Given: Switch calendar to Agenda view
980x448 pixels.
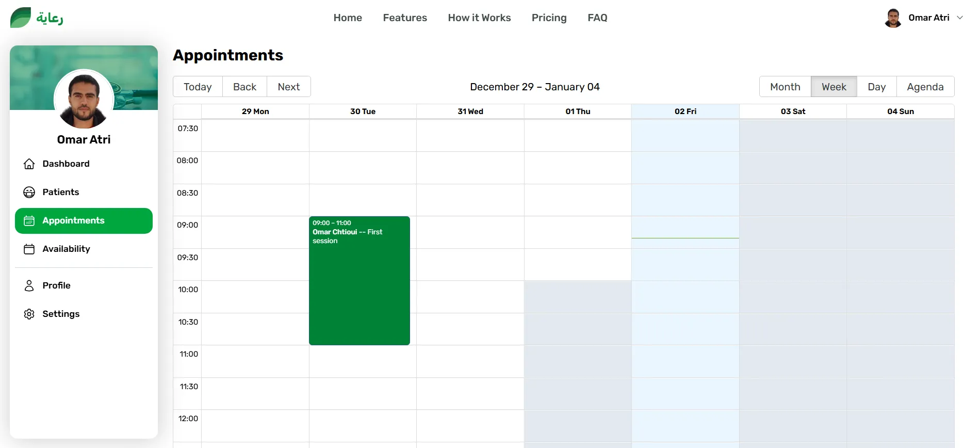Looking at the screenshot, I should (925, 87).
